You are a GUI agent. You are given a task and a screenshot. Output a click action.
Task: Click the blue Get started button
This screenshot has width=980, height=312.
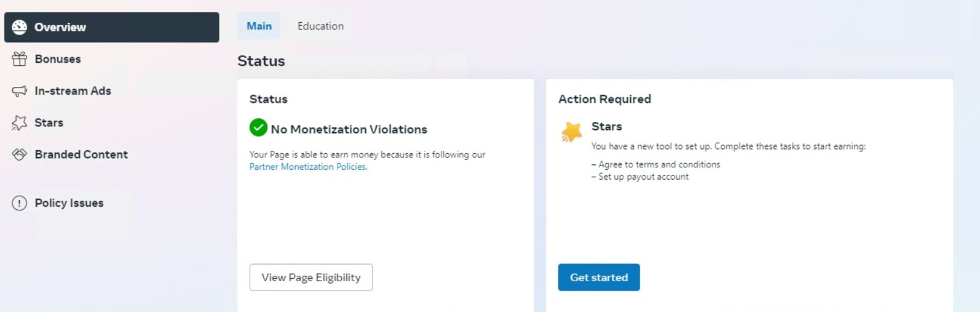(599, 278)
